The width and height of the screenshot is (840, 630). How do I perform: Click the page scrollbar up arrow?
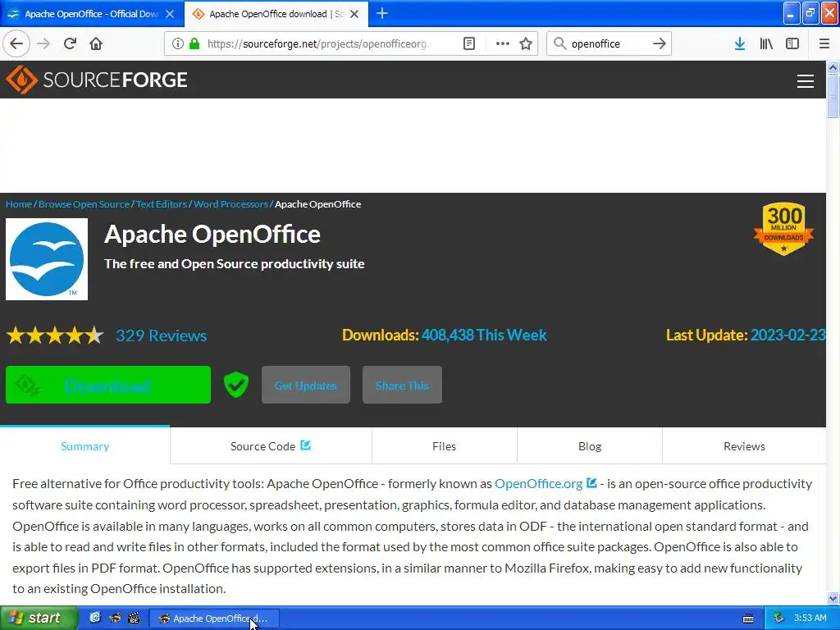[x=833, y=67]
